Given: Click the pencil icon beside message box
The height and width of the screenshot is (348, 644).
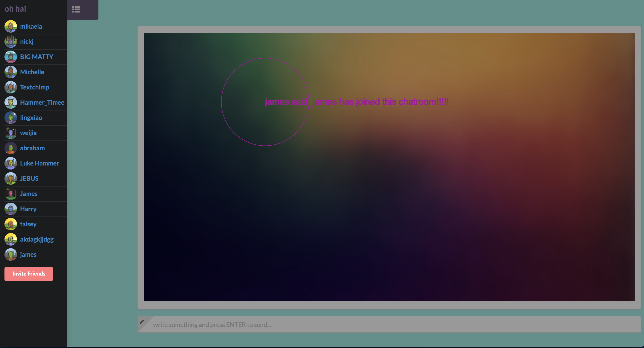Looking at the screenshot, I should point(142,322).
